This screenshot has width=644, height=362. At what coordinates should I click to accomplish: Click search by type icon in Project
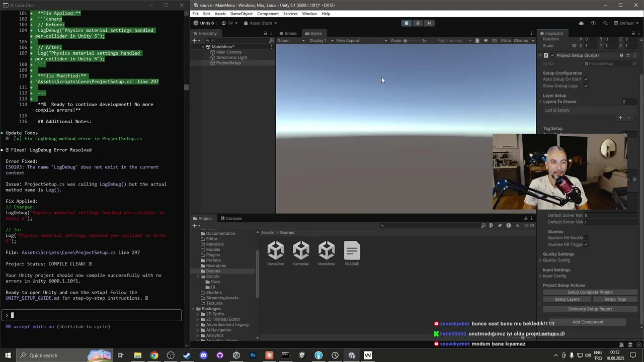pos(492,226)
